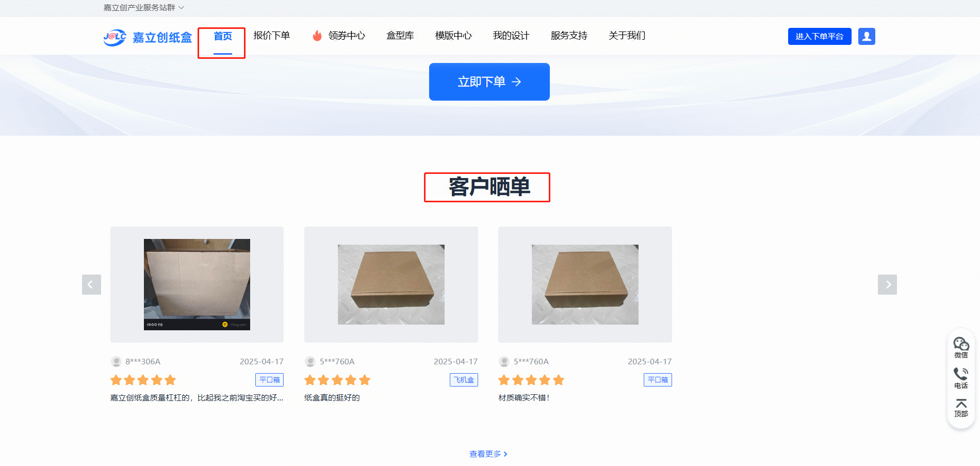This screenshot has width=980, height=466.
Task: Switch to the 报价下单 menu item
Action: click(272, 36)
